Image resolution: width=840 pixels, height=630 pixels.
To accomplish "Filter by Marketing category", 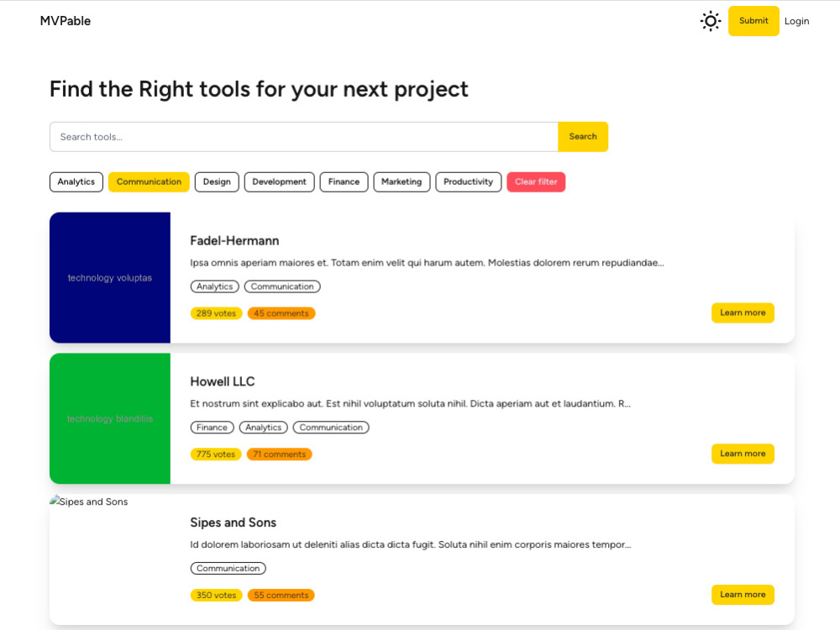I will coord(402,181).
